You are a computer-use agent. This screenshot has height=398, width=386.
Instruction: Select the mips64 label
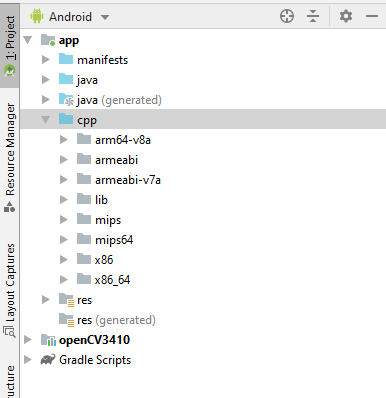tap(114, 240)
